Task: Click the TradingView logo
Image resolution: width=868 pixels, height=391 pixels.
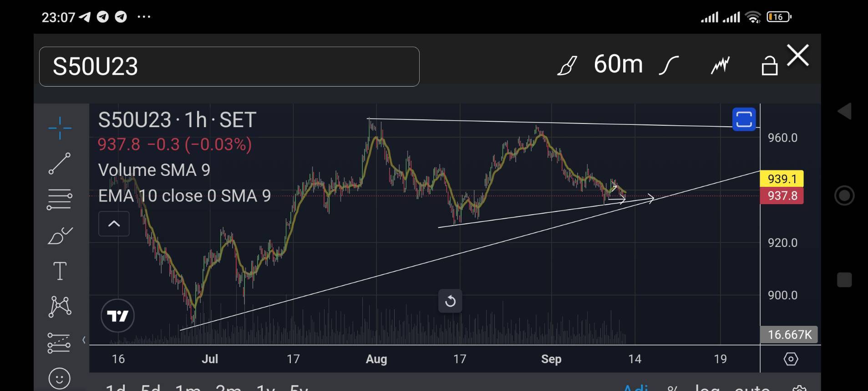Action: (x=117, y=315)
